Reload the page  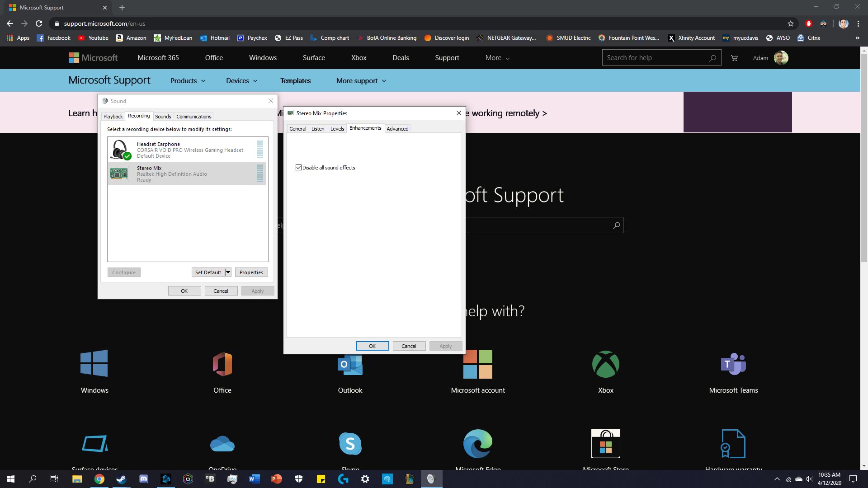pyautogui.click(x=39, y=23)
